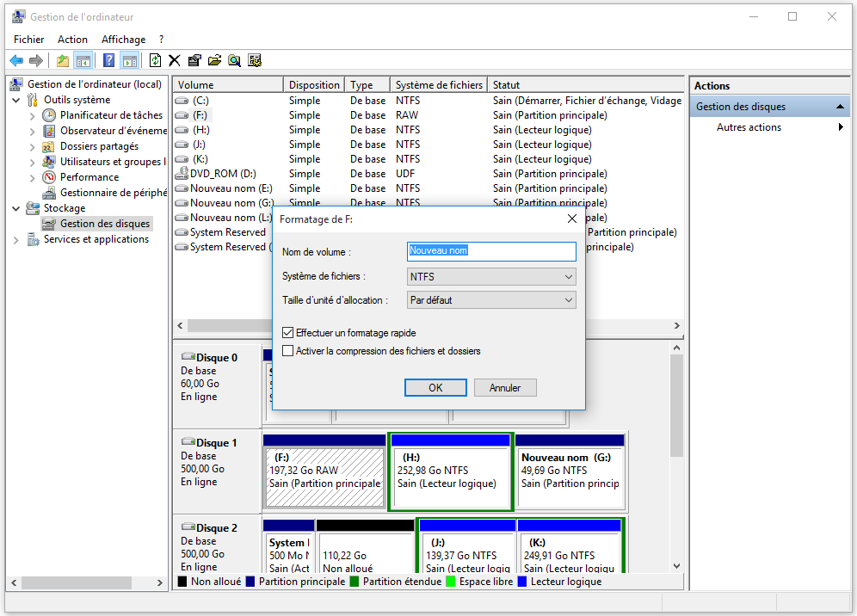Click the settings view toolbar icon
This screenshot has height=616, width=857.
pos(255,60)
